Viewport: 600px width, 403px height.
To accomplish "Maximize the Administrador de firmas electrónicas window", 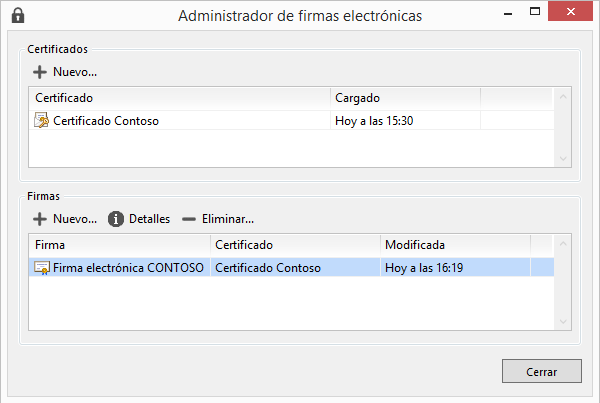I will click(x=535, y=11).
